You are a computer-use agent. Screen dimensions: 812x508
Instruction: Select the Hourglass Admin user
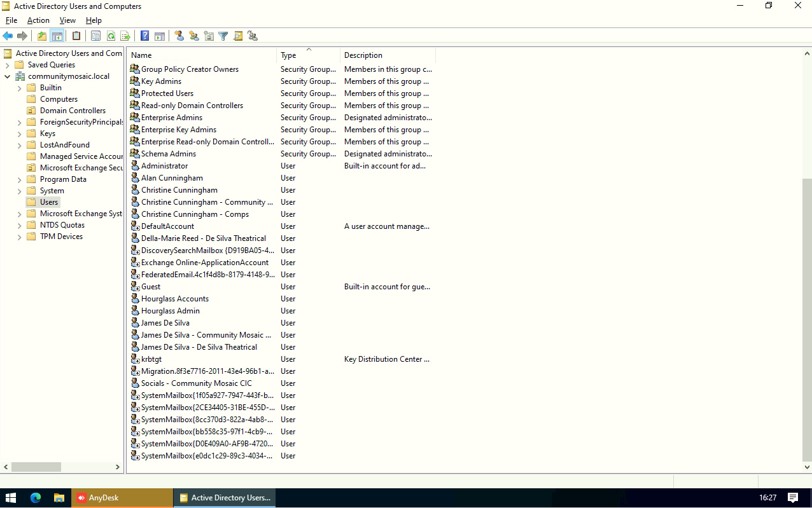point(170,311)
